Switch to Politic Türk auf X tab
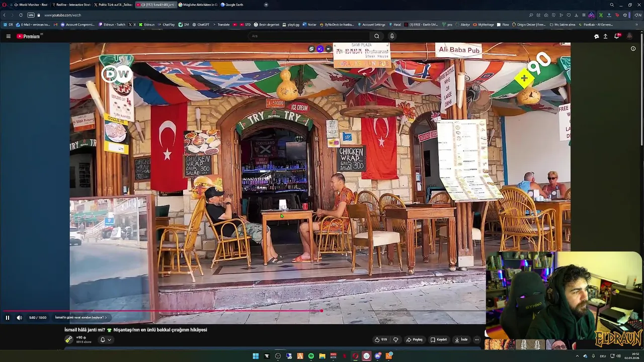 click(113, 5)
